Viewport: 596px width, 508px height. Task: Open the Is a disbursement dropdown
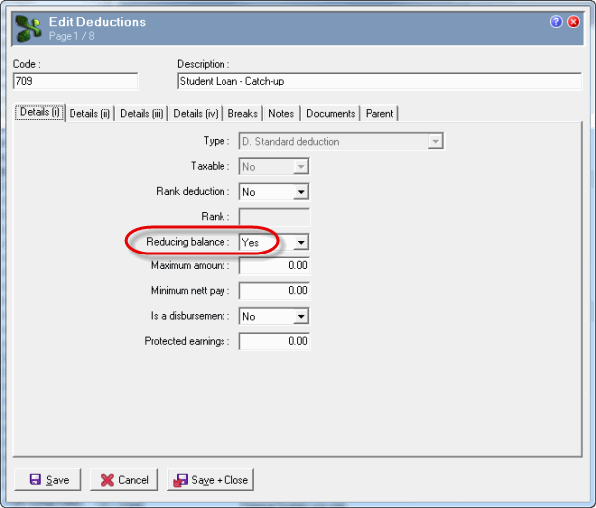(x=301, y=316)
